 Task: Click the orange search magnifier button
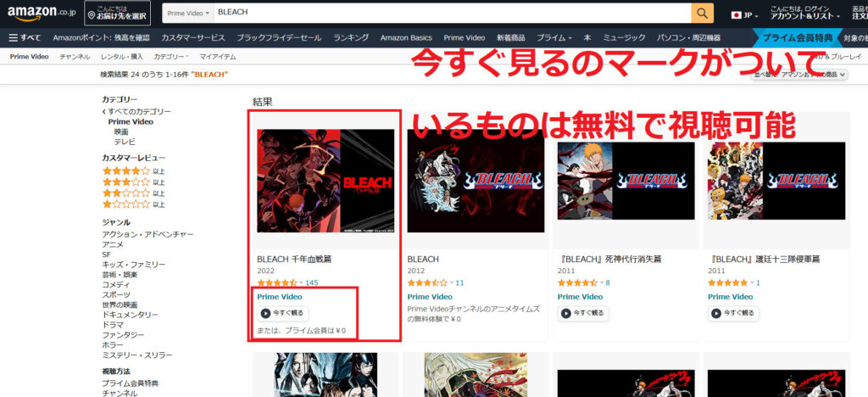(702, 14)
